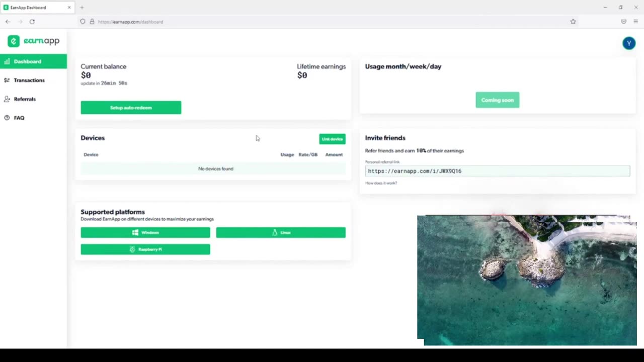Viewport: 644px width, 362px height.
Task: Click the Current balance $0 value
Action: (86, 75)
